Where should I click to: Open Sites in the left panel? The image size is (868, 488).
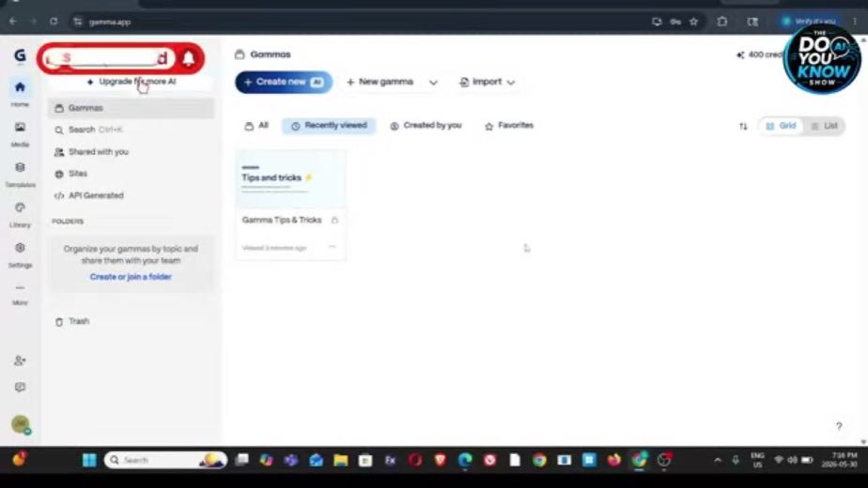pyautogui.click(x=131, y=174)
